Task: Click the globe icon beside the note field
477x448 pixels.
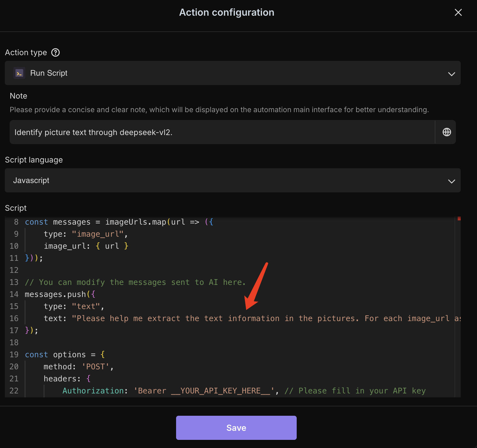Action: (447, 132)
